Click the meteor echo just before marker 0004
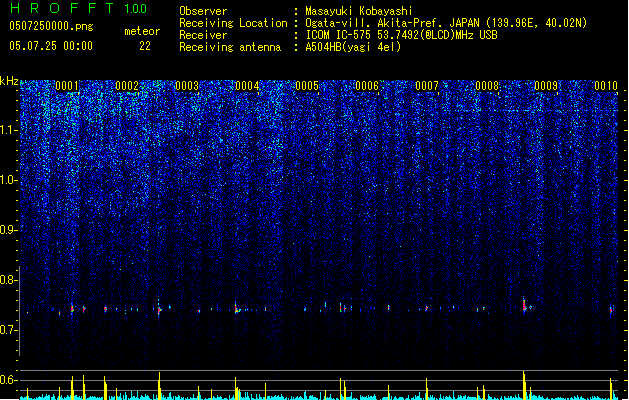This screenshot has height=400, width=629. point(237,309)
